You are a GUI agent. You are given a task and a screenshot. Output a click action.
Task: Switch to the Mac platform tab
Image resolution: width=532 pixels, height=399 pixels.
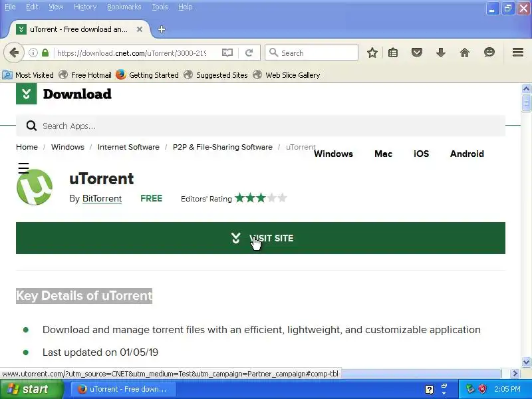coord(384,154)
